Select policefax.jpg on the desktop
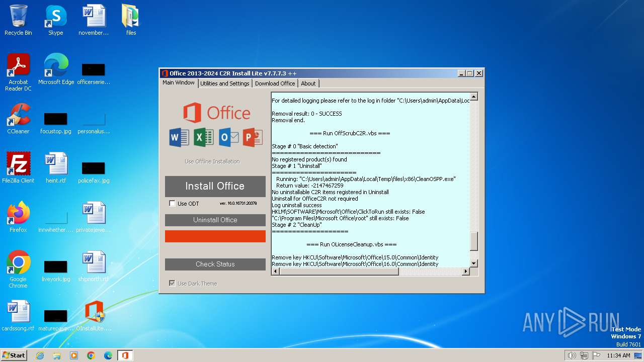 coord(94,173)
